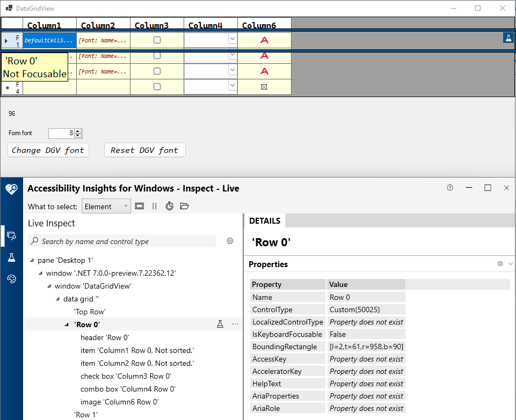
Task: Click the Accessibility Insights heart logo
Action: point(11,189)
